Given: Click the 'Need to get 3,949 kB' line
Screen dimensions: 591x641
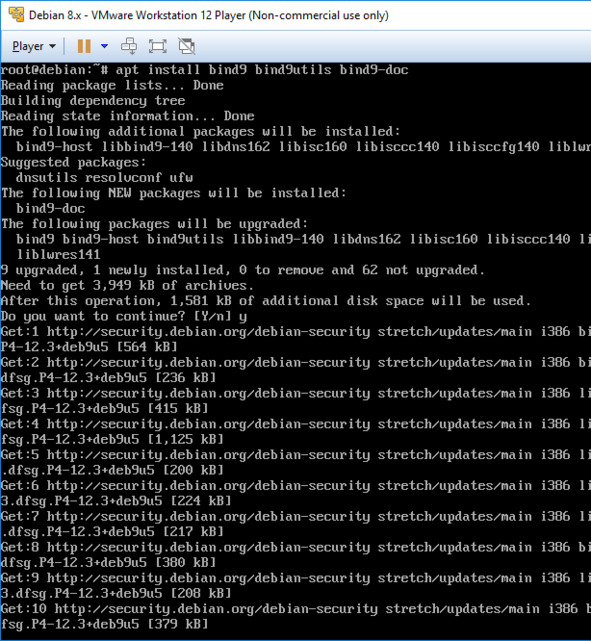Looking at the screenshot, I should (127, 285).
